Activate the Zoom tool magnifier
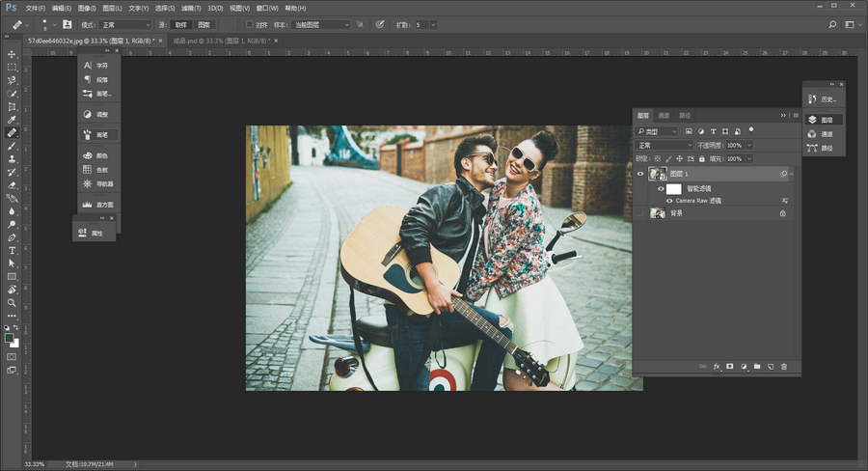Screen dimensions: 868x471 pos(12,302)
